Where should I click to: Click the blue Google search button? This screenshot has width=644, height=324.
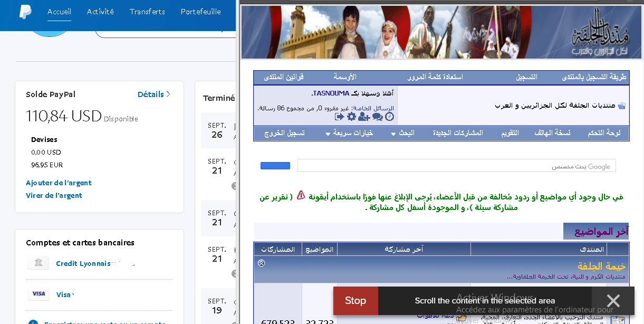pyautogui.click(x=275, y=166)
